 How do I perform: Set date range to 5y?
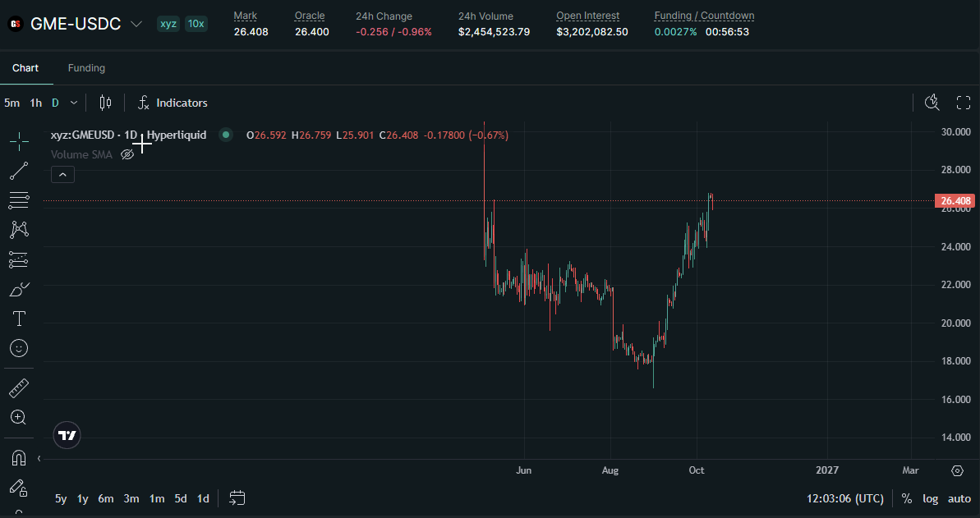61,498
